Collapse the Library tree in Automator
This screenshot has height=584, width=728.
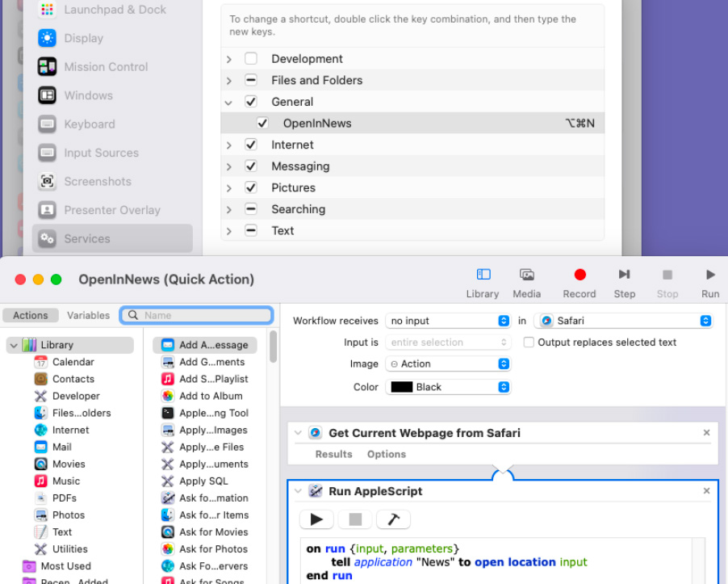(x=14, y=345)
